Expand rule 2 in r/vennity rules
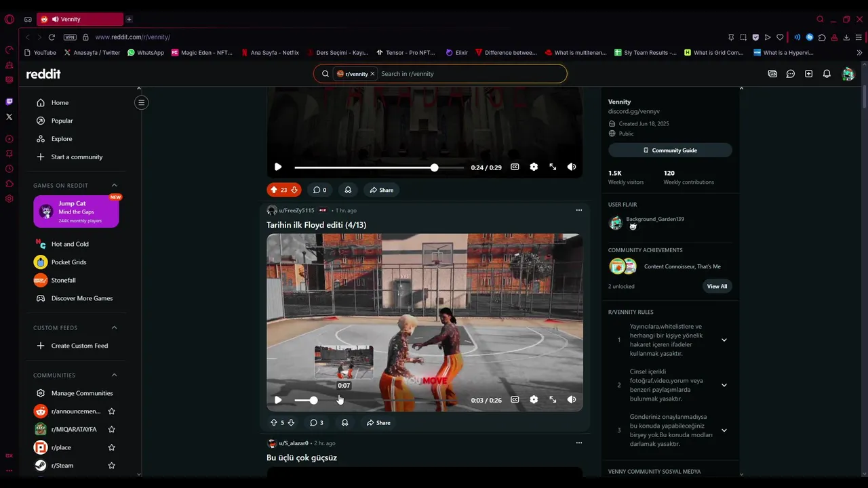This screenshot has width=868, height=488. pyautogui.click(x=724, y=385)
